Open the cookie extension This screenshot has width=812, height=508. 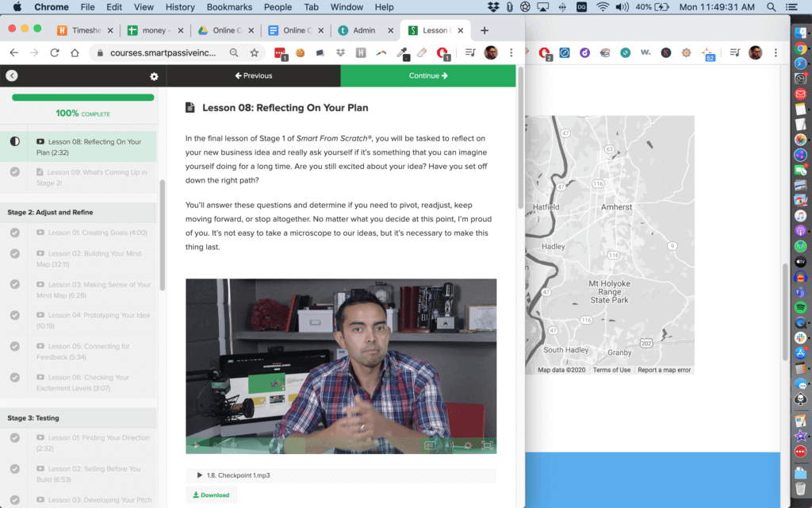tap(300, 53)
